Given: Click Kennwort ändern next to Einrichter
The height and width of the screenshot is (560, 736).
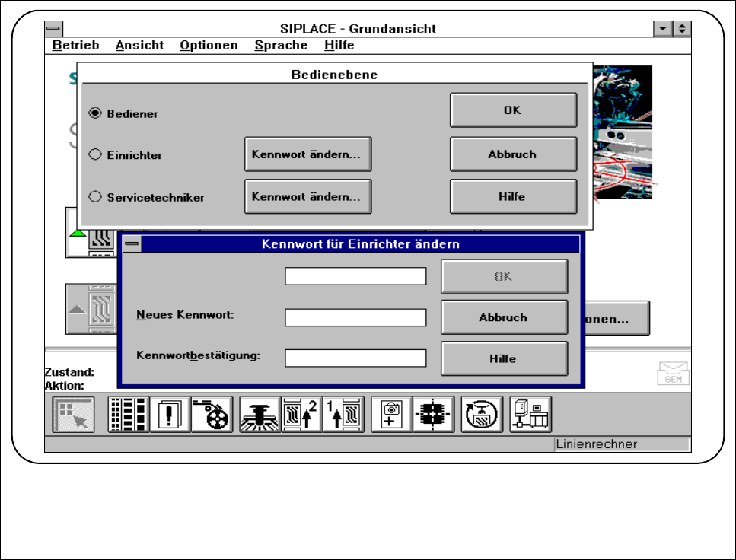Looking at the screenshot, I should pyautogui.click(x=308, y=154).
